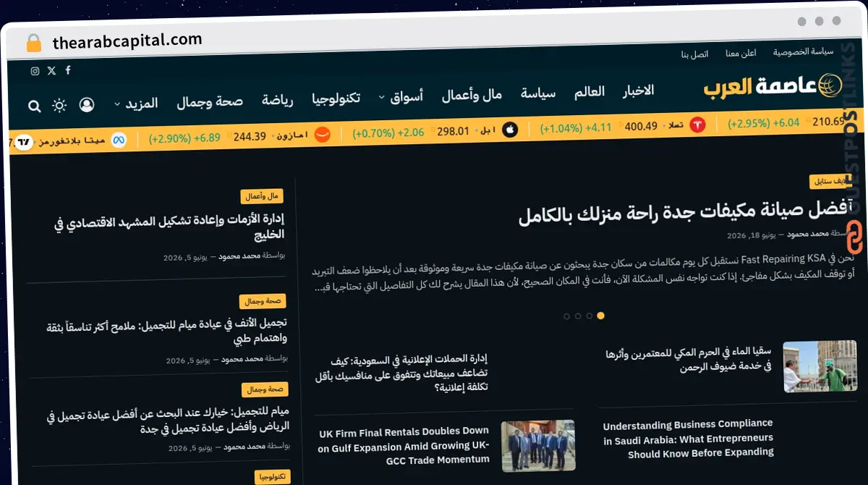Open the user account profile icon
Screen dimensions: 868x485
click(87, 105)
